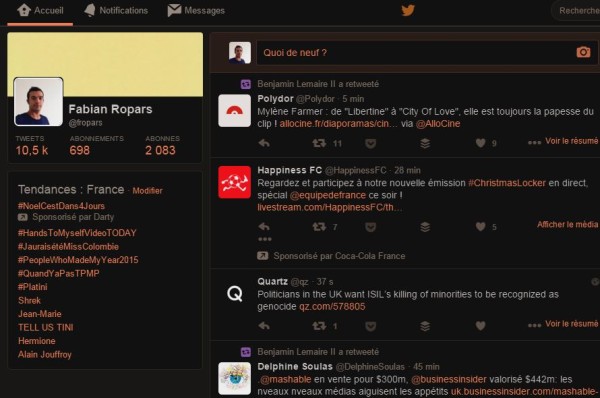Open the Notifications tab
The image size is (600, 398).
click(x=116, y=10)
